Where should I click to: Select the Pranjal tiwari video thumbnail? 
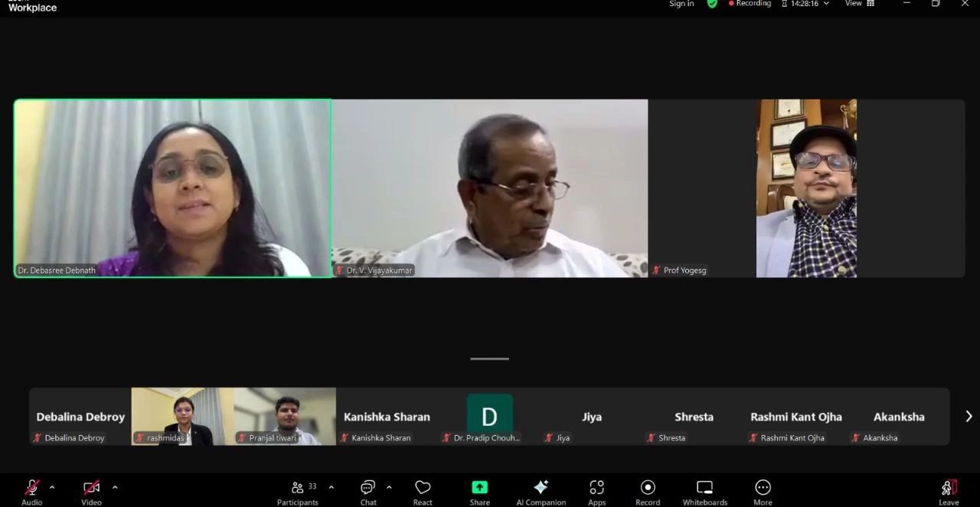click(285, 416)
